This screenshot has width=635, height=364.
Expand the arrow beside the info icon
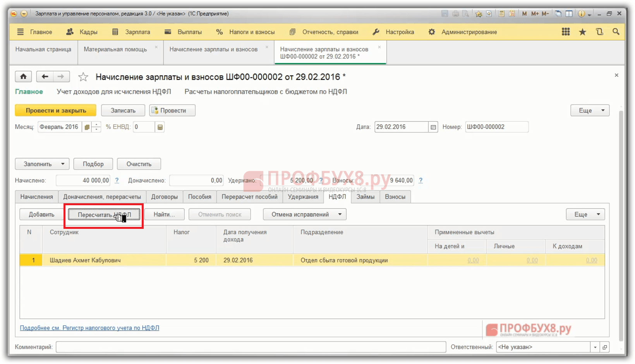pos(589,14)
